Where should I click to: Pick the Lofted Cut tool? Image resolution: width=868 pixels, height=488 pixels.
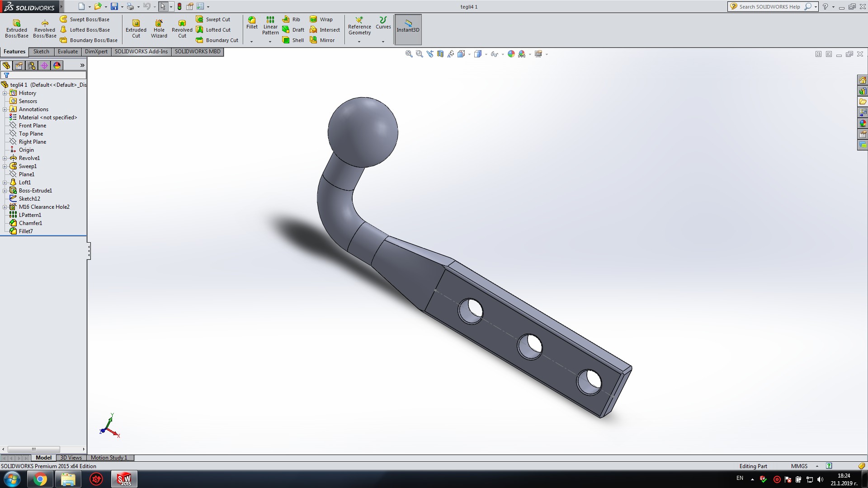[213, 30]
